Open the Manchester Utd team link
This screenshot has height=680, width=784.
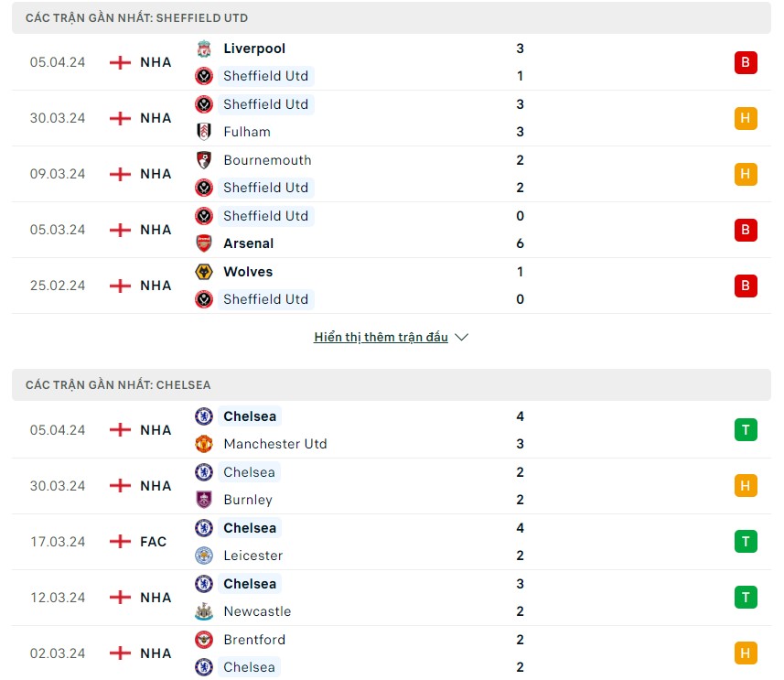[274, 444]
